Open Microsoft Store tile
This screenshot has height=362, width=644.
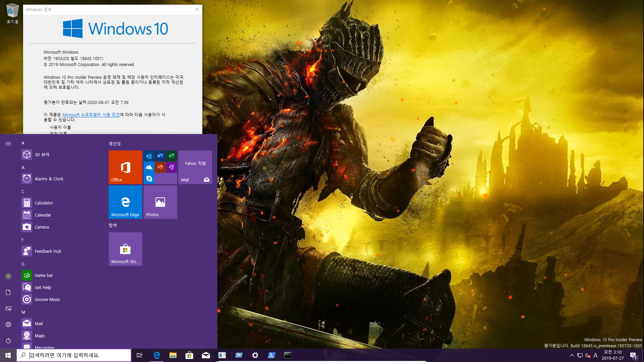click(125, 249)
